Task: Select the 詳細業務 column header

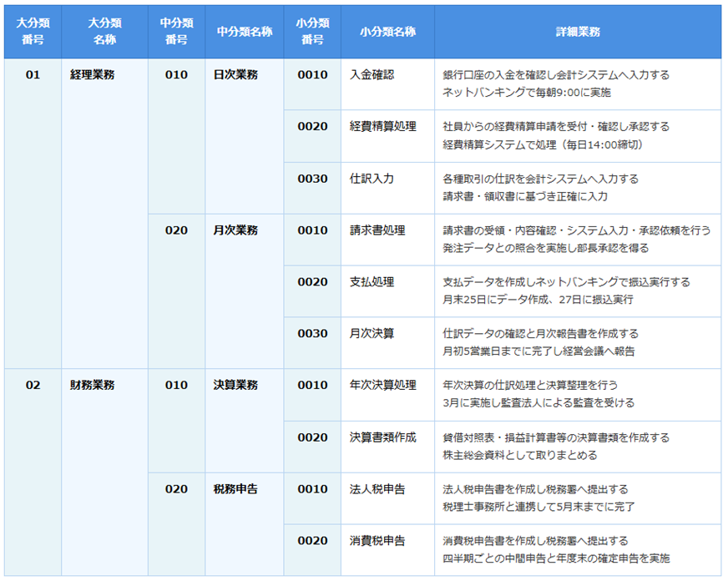Action: [576, 33]
